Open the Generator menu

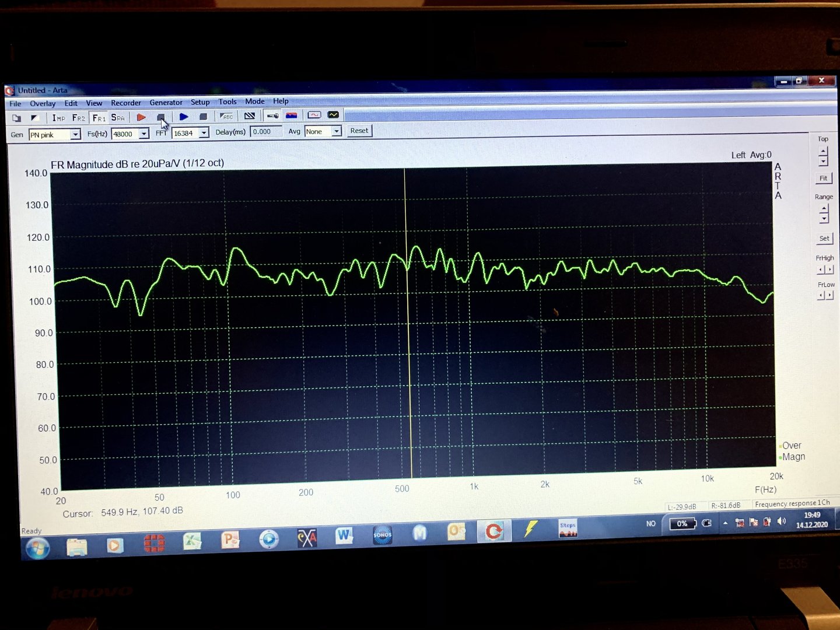(x=166, y=103)
